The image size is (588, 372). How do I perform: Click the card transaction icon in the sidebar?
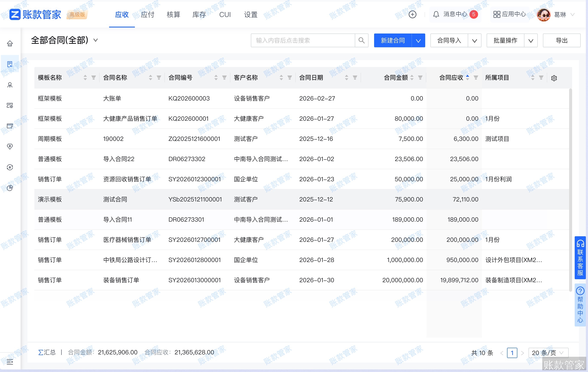pyautogui.click(x=10, y=126)
